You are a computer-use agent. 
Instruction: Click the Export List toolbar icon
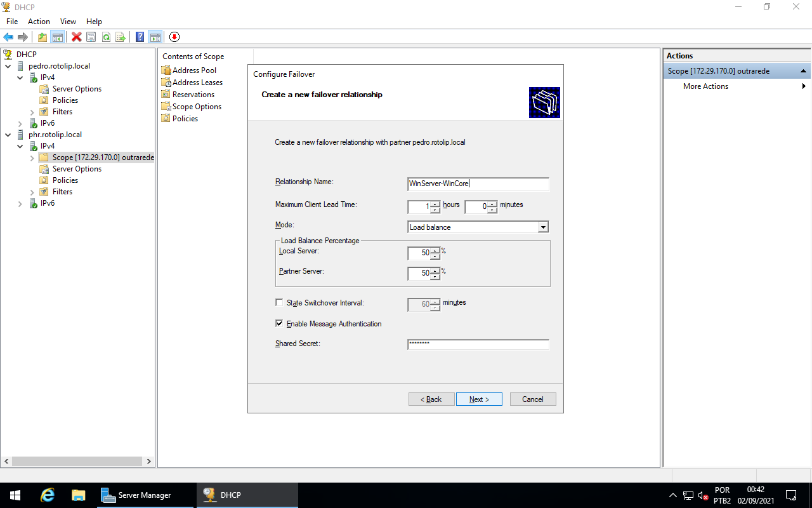tap(121, 37)
